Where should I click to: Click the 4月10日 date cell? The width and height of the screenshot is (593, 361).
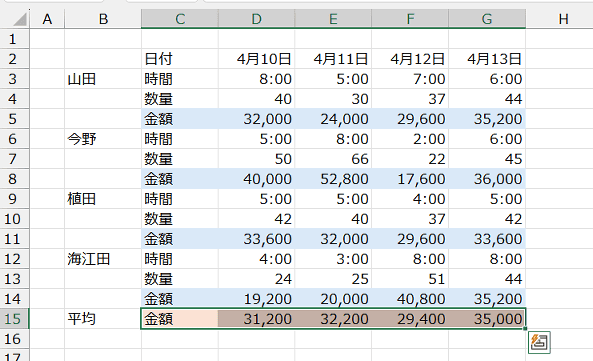click(256, 59)
